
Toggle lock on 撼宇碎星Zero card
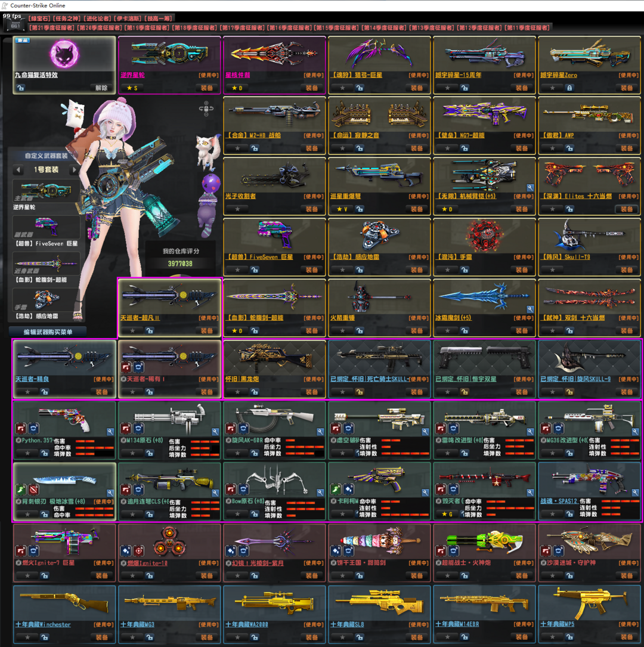pos(569,88)
